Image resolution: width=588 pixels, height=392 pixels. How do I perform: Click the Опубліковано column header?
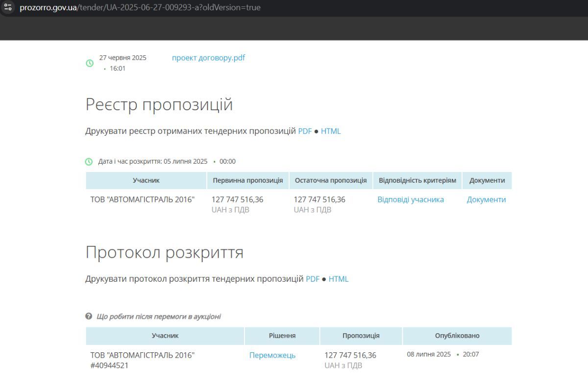tap(457, 336)
